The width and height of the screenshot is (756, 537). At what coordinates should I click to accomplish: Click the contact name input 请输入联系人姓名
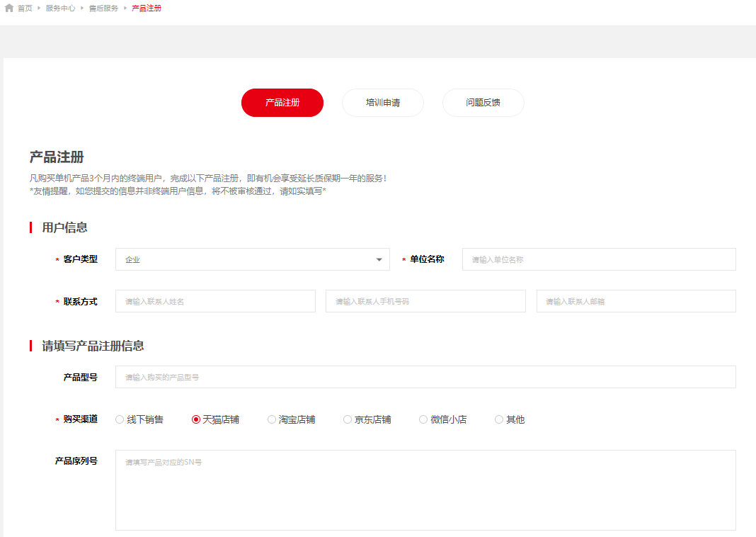(x=215, y=301)
